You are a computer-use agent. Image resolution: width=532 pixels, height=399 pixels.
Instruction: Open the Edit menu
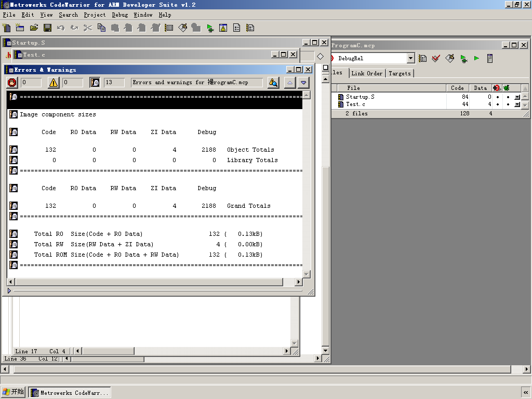[28, 15]
